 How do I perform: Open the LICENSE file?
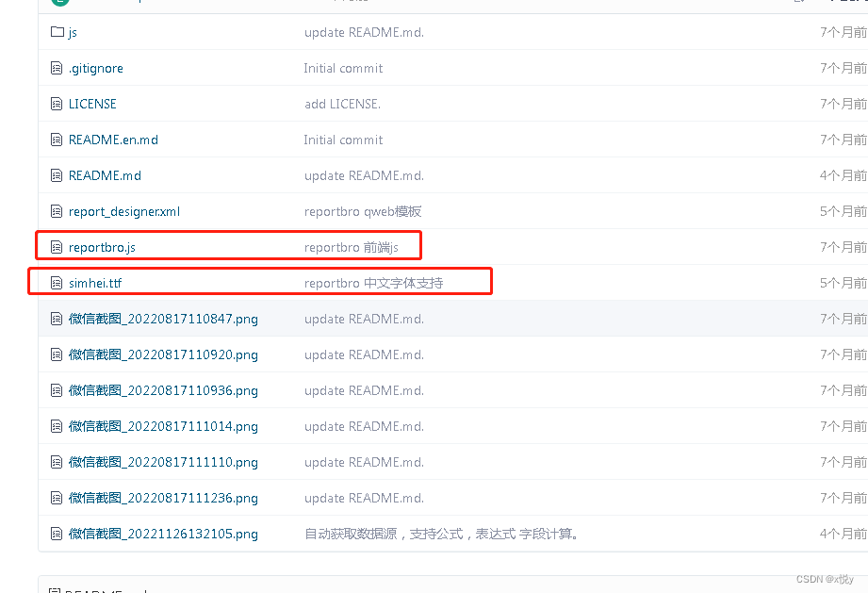(92, 104)
